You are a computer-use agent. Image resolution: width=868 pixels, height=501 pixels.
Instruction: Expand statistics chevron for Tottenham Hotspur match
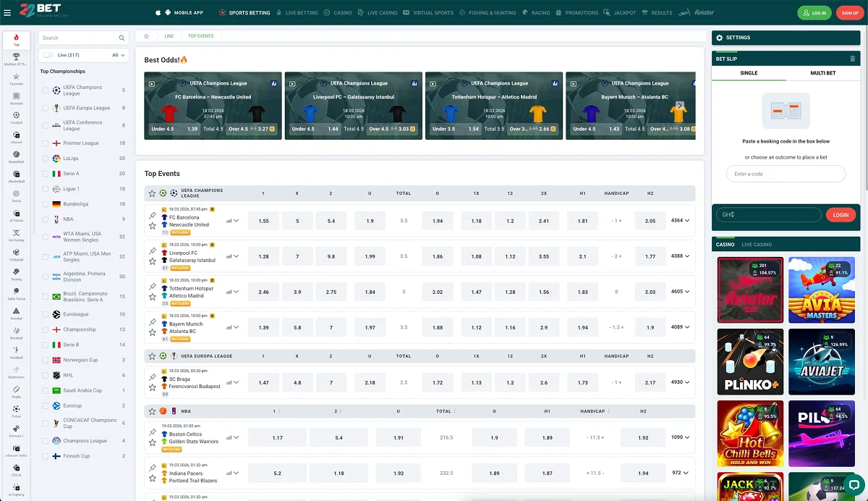click(x=236, y=292)
